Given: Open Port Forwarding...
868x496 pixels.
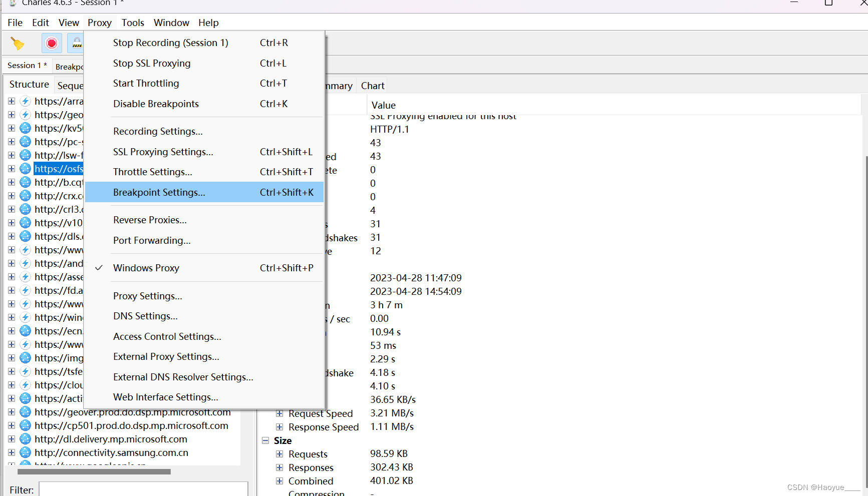Looking at the screenshot, I should pyautogui.click(x=204, y=240).
